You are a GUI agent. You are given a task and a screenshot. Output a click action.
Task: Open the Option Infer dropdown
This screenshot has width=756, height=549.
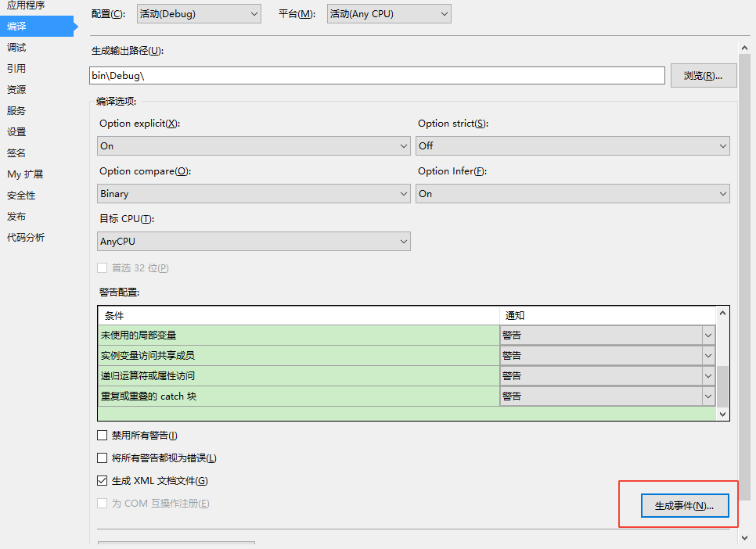(573, 193)
